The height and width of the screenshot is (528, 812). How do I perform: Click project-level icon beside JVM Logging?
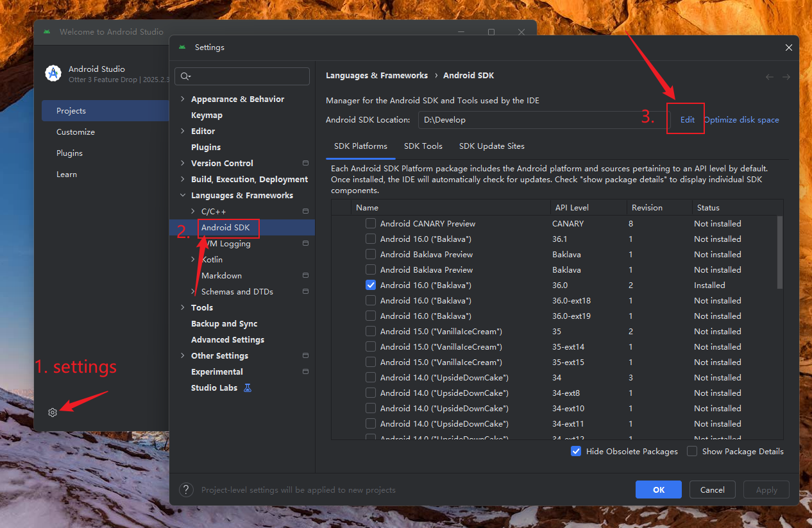305,243
